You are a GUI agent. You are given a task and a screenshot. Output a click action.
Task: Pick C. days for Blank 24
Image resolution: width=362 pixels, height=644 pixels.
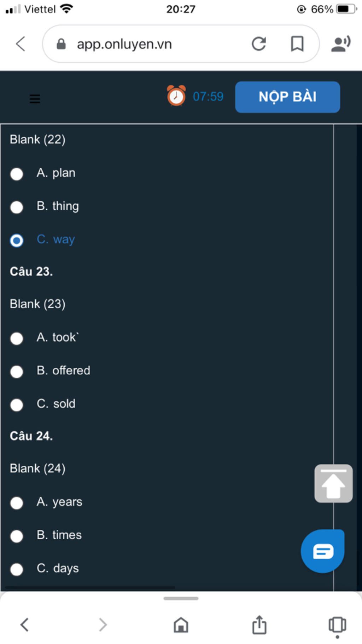(45, 569)
